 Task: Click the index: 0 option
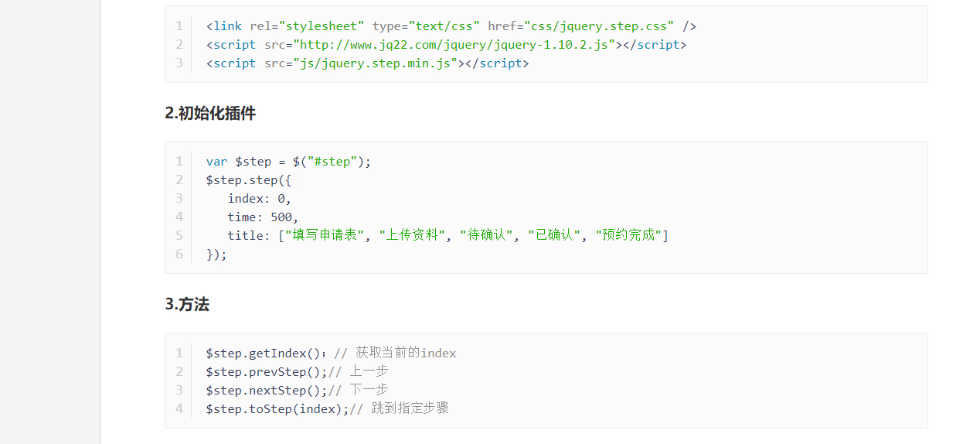[259, 199]
